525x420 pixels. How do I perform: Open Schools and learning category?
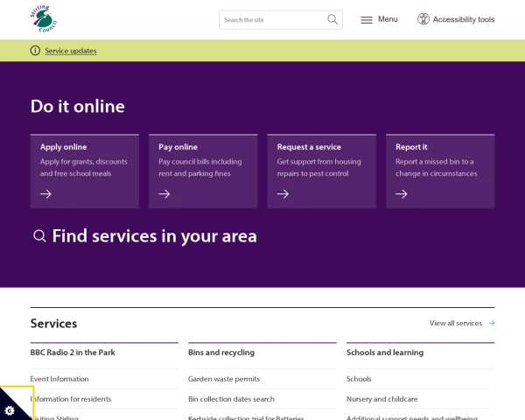[385, 353]
